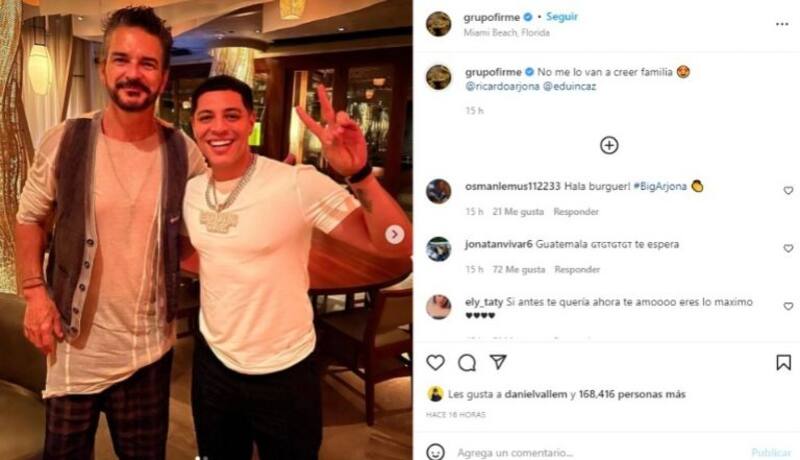Screen dimensions: 800x460
Task: Open comments with the speech bubble icon
Action: pyautogui.click(x=467, y=363)
